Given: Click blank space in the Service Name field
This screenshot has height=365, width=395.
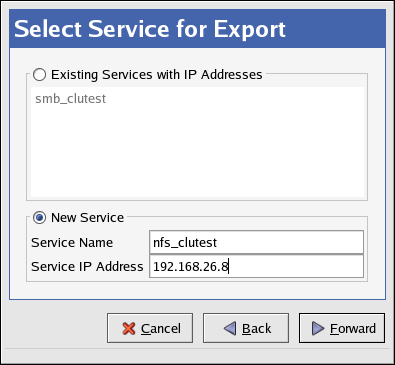Looking at the screenshot, I should [x=290, y=242].
